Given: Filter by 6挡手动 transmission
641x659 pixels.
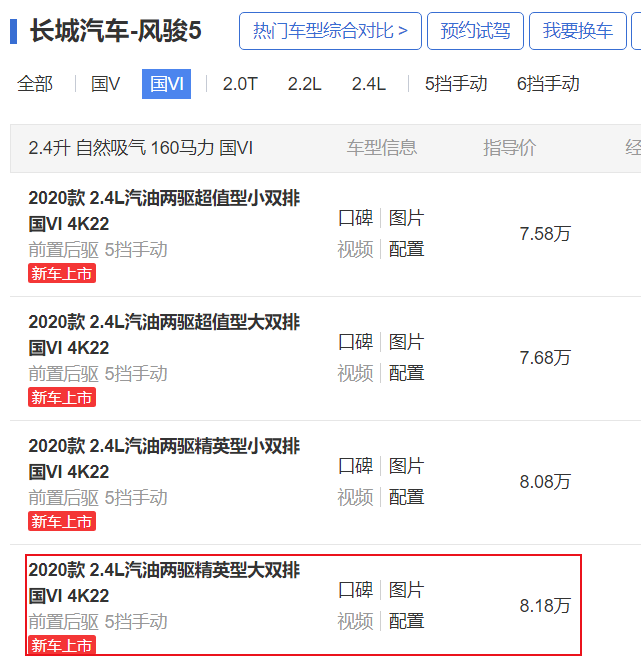Looking at the screenshot, I should pyautogui.click(x=548, y=84).
